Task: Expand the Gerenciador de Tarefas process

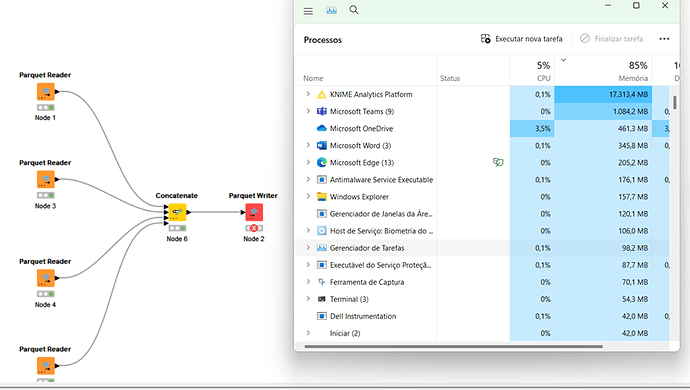Action: pyautogui.click(x=308, y=247)
